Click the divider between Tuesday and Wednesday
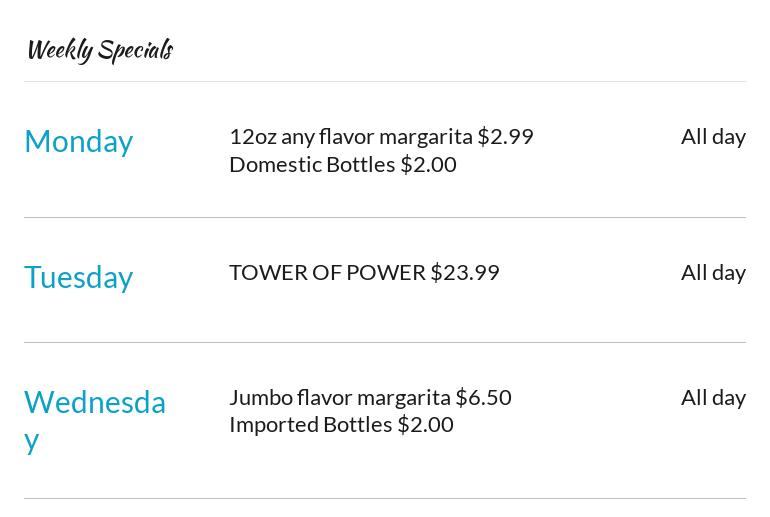This screenshot has height=517, width=770. tap(385, 343)
